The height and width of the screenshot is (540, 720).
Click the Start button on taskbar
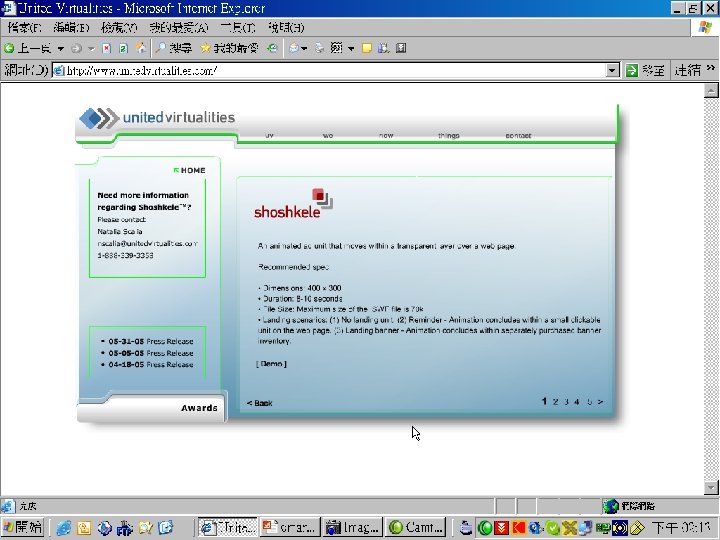click(x=22, y=528)
